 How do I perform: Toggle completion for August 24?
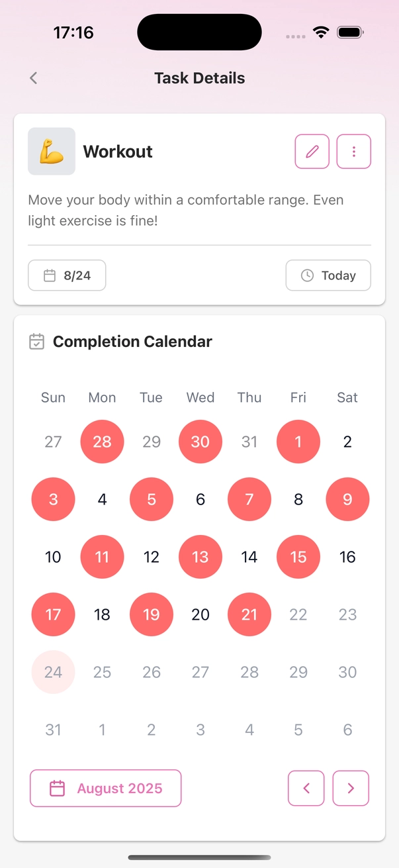click(x=53, y=672)
